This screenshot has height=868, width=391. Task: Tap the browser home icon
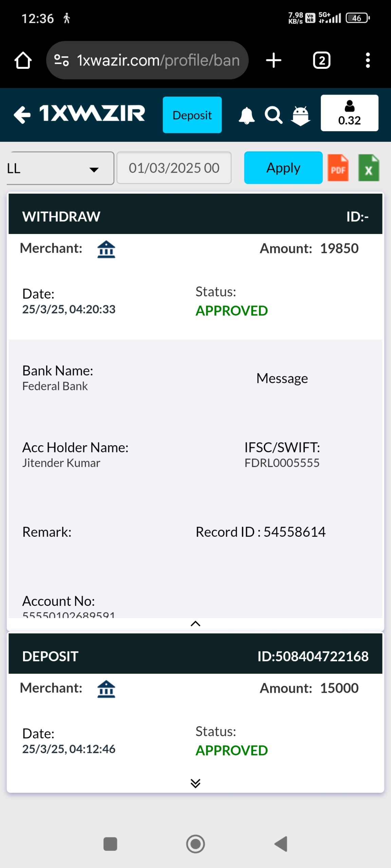23,60
